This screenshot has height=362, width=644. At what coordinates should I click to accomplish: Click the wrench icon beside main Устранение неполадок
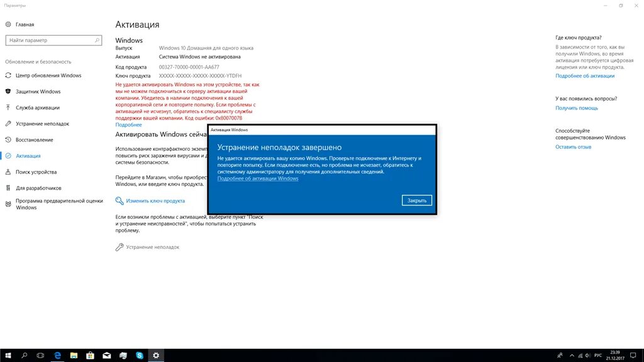pyautogui.click(x=119, y=247)
